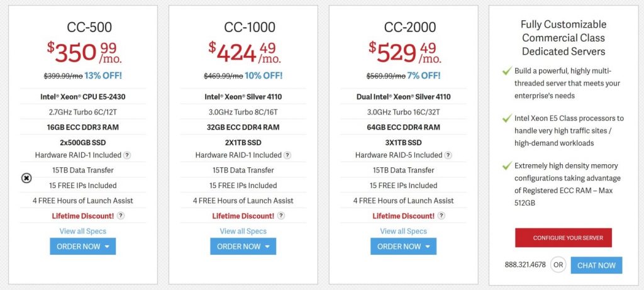View all Specs for the CC-500 plan
Image resolution: width=644 pixels, height=290 pixels.
tap(83, 231)
